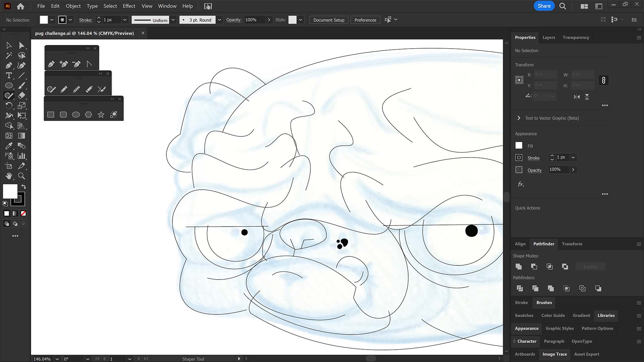Image resolution: width=644 pixels, height=362 pixels.
Task: Select the Hand tool
Action: click(x=9, y=176)
